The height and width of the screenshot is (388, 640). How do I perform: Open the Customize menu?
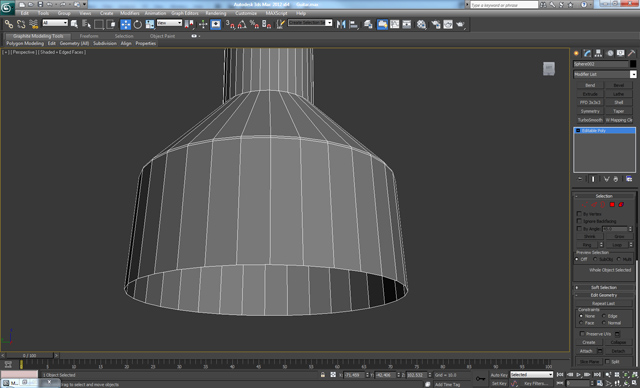tap(246, 13)
